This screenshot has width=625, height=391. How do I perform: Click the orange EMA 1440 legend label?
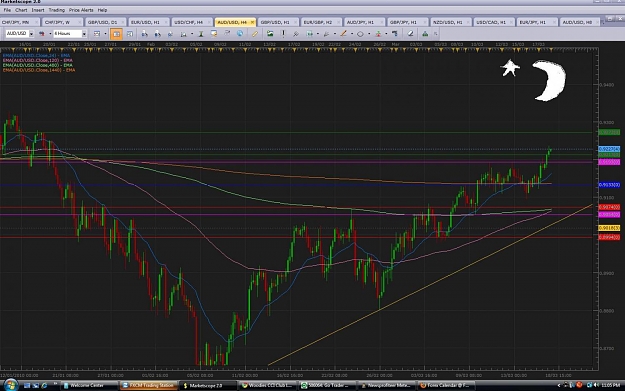(x=39, y=70)
